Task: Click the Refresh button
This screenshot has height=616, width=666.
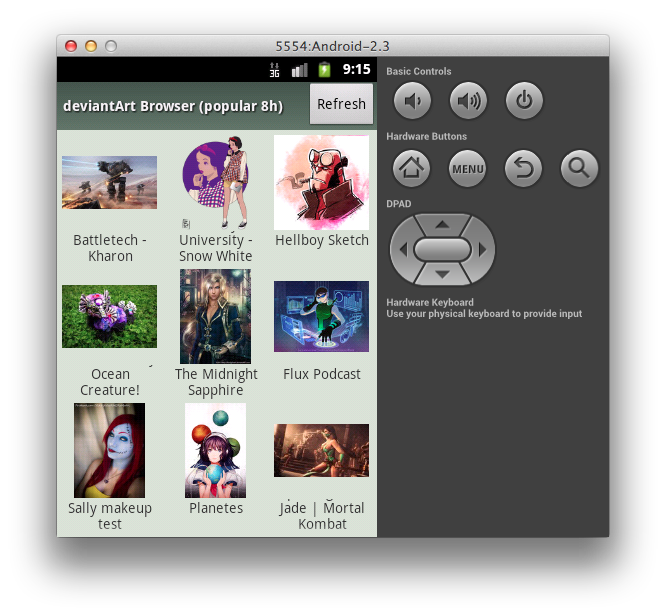Action: [341, 104]
